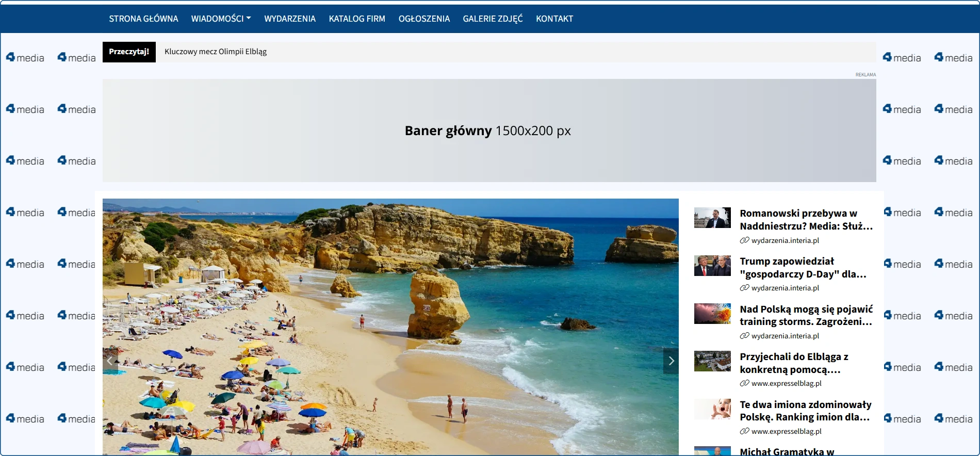Open the OGŁOSZENIA page
The image size is (980, 456).
pyautogui.click(x=424, y=19)
